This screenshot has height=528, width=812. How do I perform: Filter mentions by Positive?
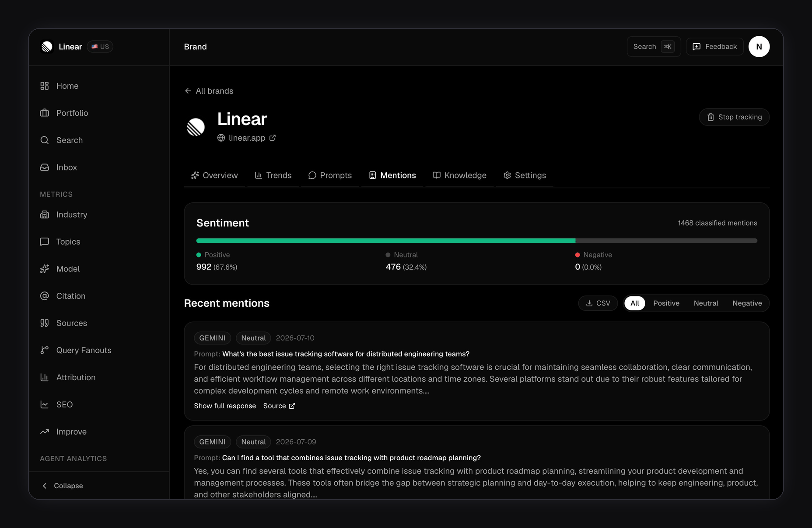click(x=666, y=303)
